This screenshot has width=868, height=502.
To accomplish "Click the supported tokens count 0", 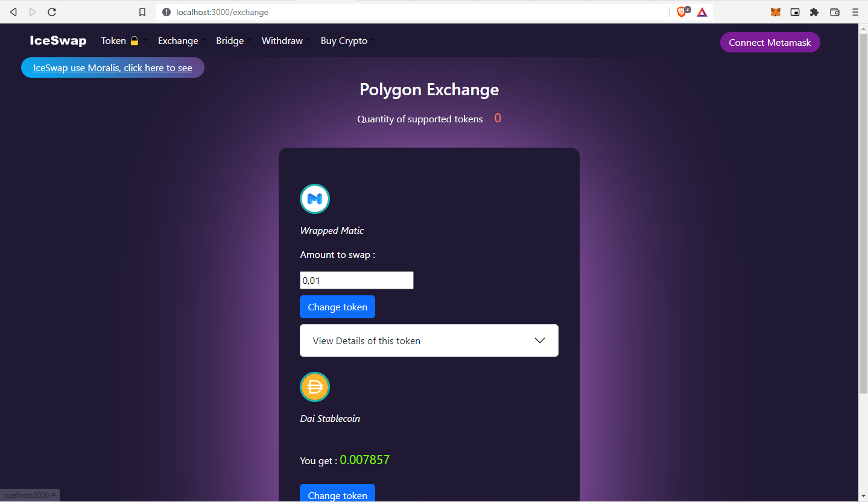I will pos(498,118).
